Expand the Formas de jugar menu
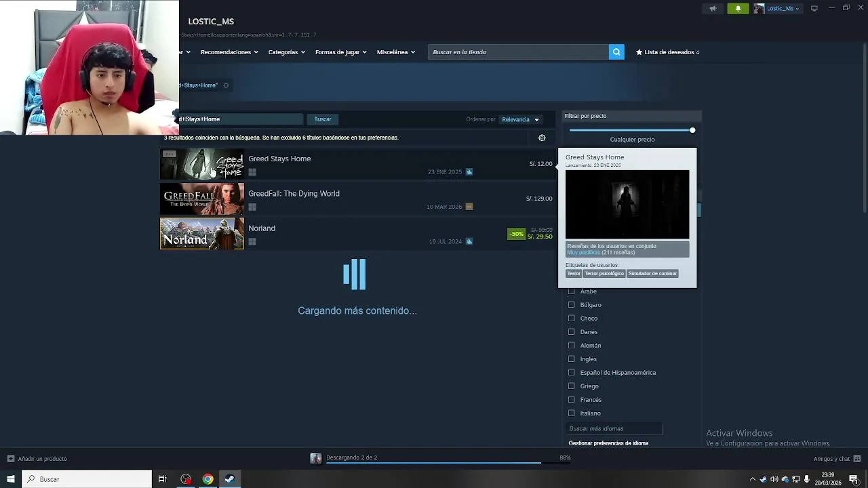The image size is (868, 488). pyautogui.click(x=341, y=52)
